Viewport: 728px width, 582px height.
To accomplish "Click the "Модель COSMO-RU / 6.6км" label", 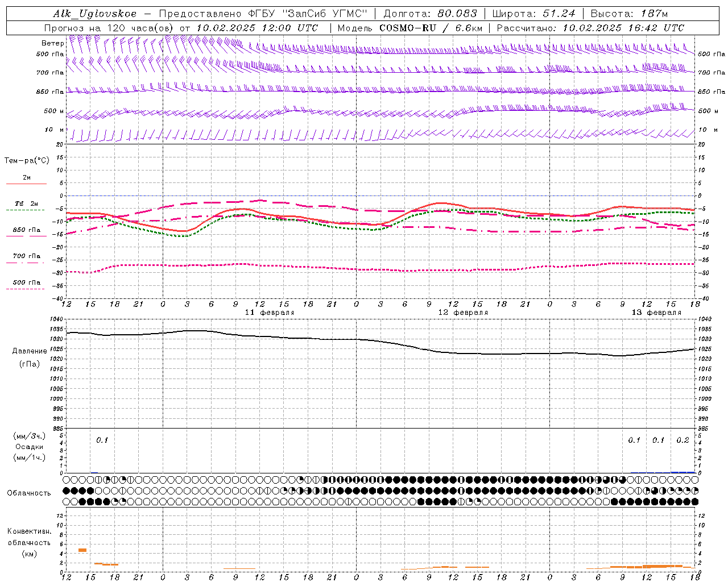I will (409, 28).
